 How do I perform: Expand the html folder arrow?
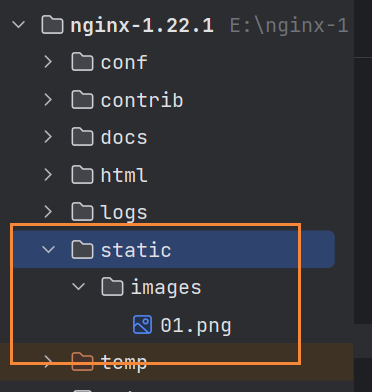coord(48,175)
